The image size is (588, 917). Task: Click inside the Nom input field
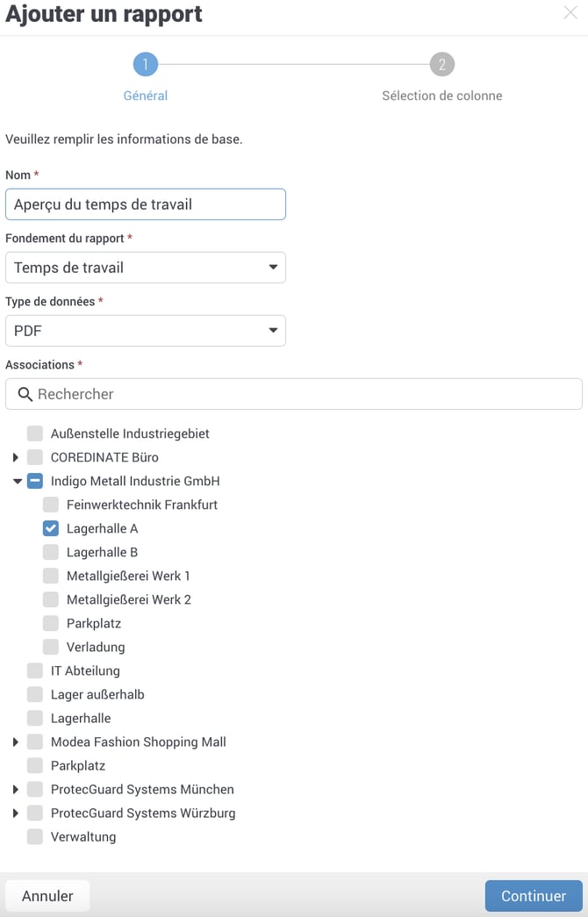click(145, 204)
